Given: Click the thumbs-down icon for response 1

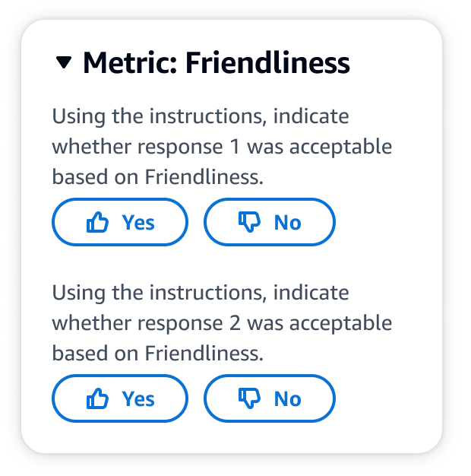Looking at the screenshot, I should tap(250, 223).
